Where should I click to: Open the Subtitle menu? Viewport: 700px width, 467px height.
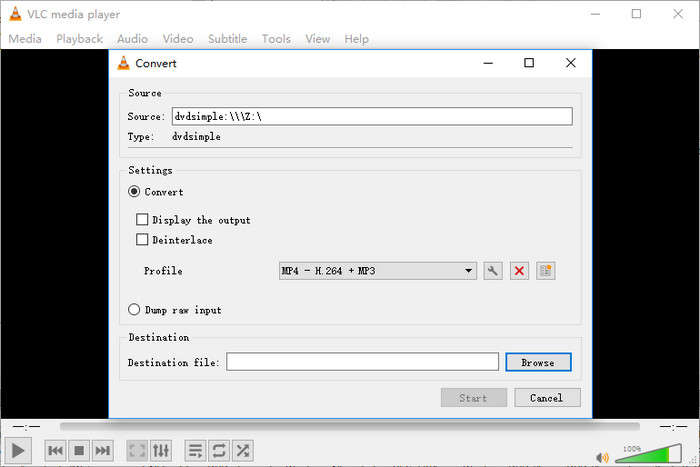[x=228, y=39]
